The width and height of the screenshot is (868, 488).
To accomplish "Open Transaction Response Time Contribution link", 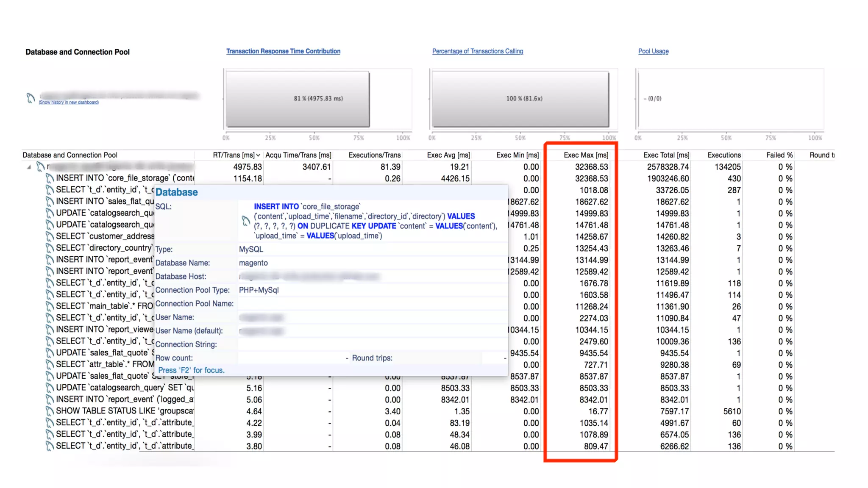I will [283, 51].
